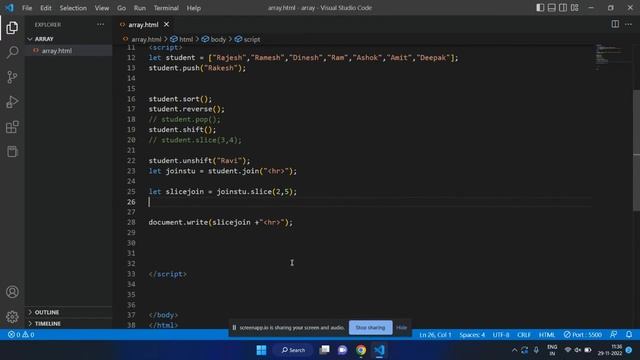Open the Selection menu
This screenshot has height=360, width=640.
[x=73, y=8]
